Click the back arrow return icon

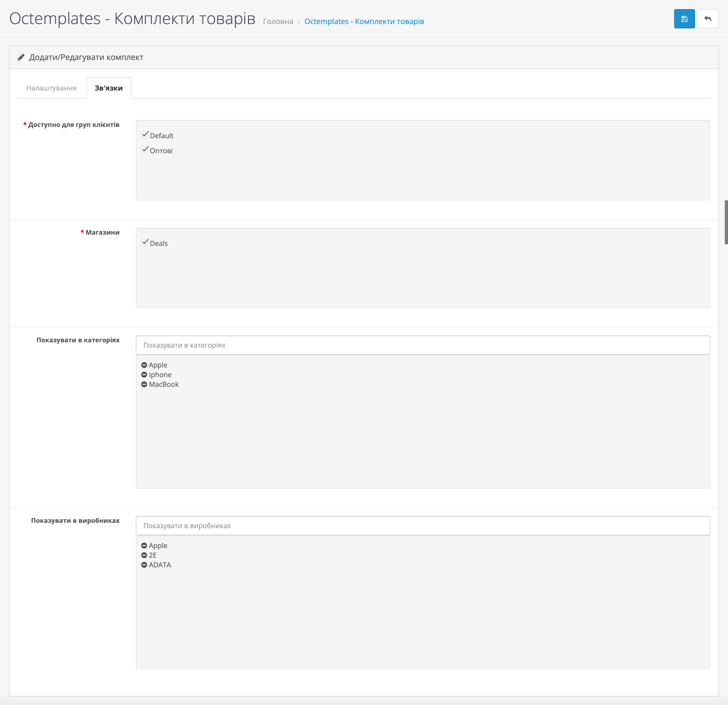tap(708, 19)
